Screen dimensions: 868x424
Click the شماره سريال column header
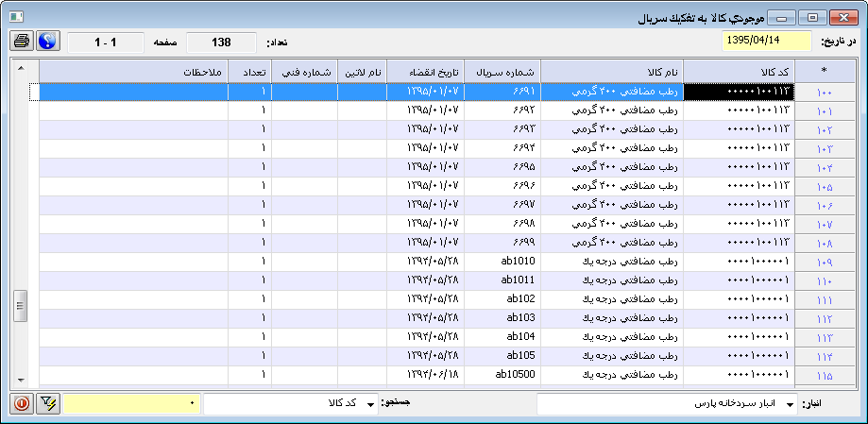pyautogui.click(x=502, y=73)
